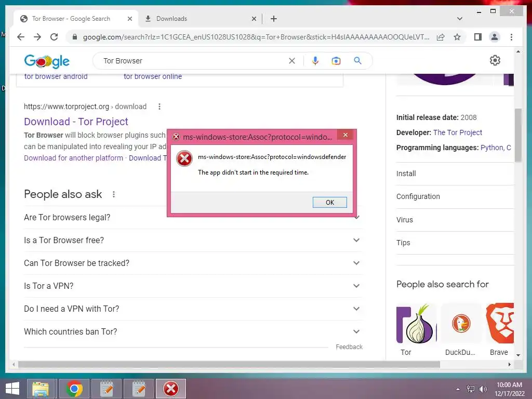Click the taskbar clock showing 10:00 AM
This screenshot has width=532, height=399.
point(509,389)
